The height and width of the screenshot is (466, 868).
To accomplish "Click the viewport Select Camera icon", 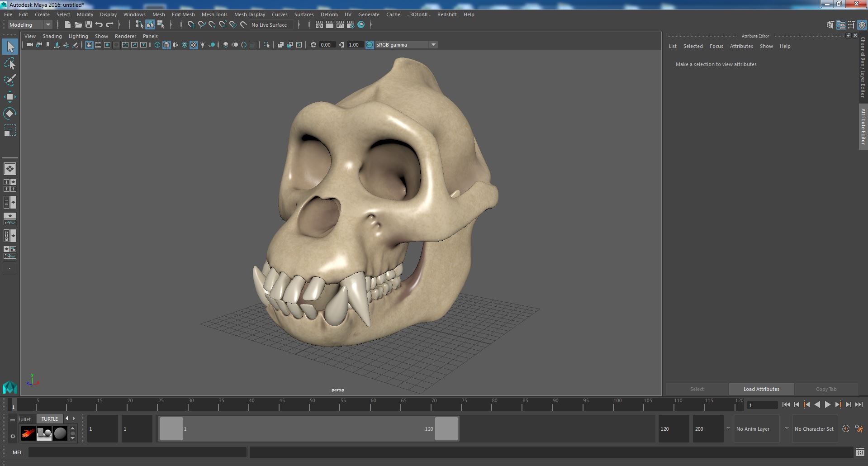I will click(30, 45).
